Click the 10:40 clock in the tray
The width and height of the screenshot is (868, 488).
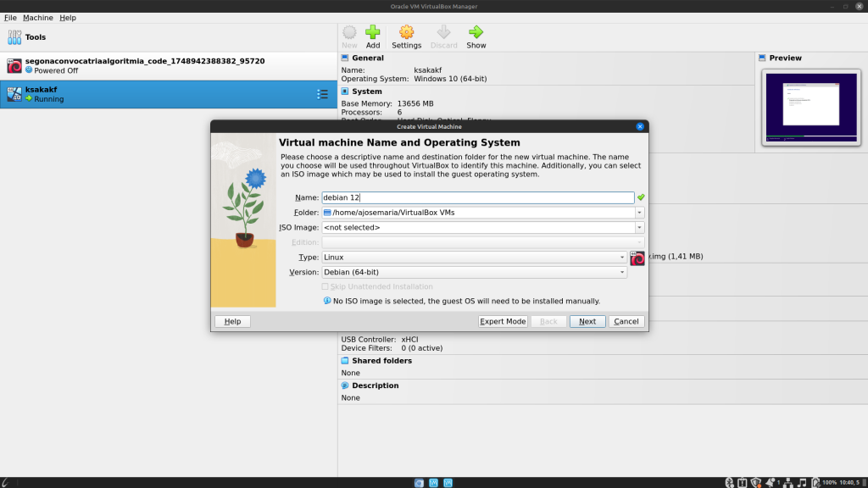(x=849, y=482)
